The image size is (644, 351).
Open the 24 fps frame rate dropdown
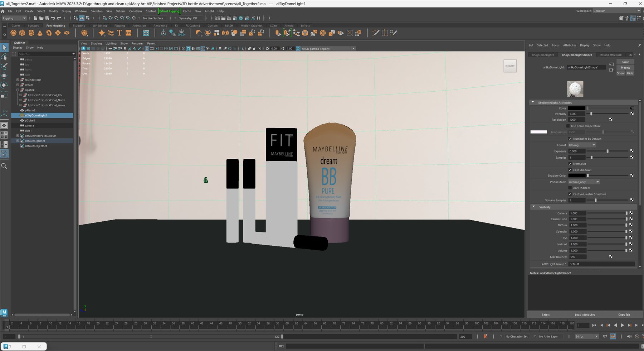(587, 336)
